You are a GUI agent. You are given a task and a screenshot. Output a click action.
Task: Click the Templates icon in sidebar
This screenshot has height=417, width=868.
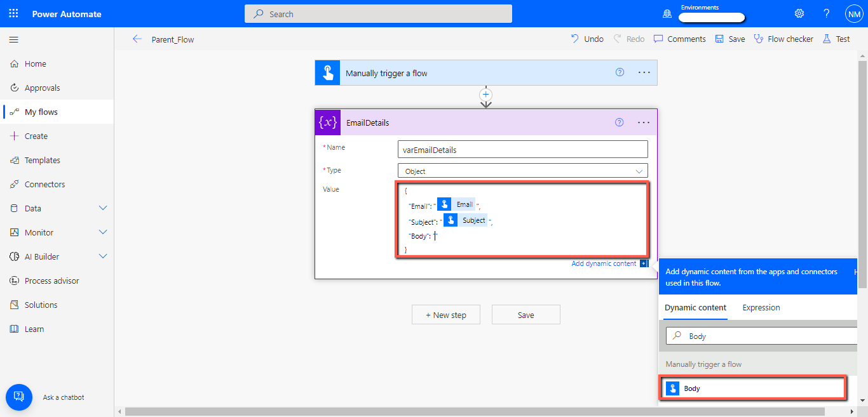pyautogui.click(x=15, y=160)
